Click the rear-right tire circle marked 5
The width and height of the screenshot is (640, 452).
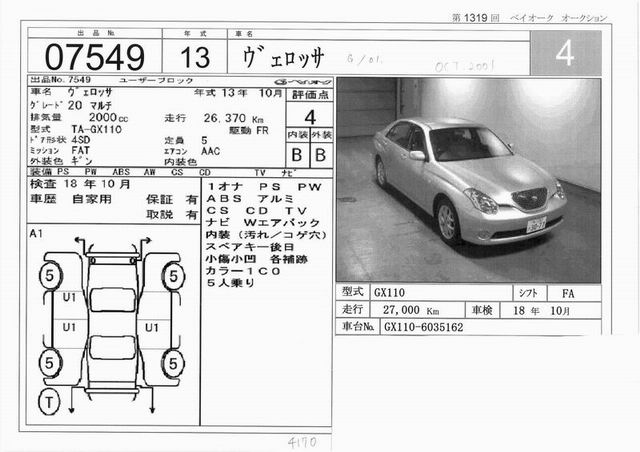(173, 363)
